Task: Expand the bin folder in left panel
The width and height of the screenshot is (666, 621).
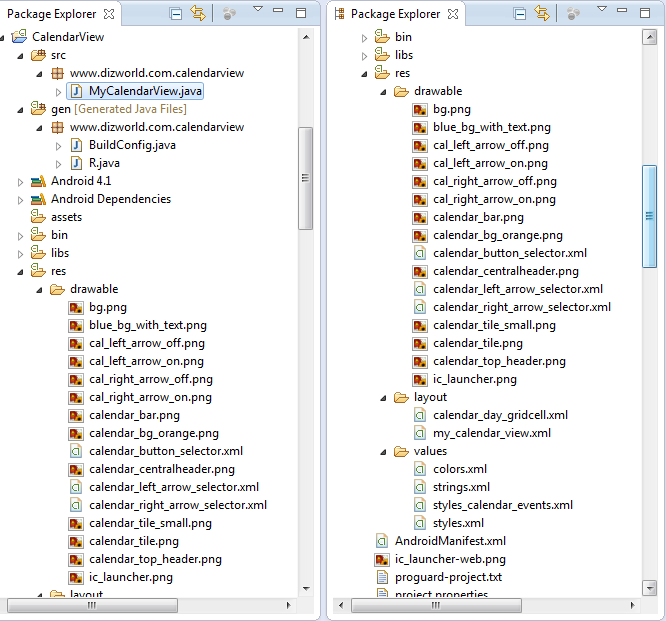Action: click(x=20, y=236)
